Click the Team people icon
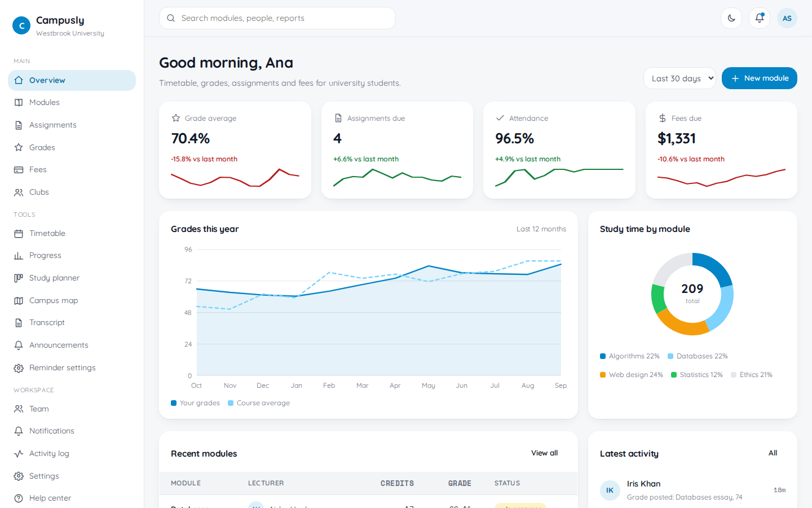The width and height of the screenshot is (812, 508). tap(19, 409)
